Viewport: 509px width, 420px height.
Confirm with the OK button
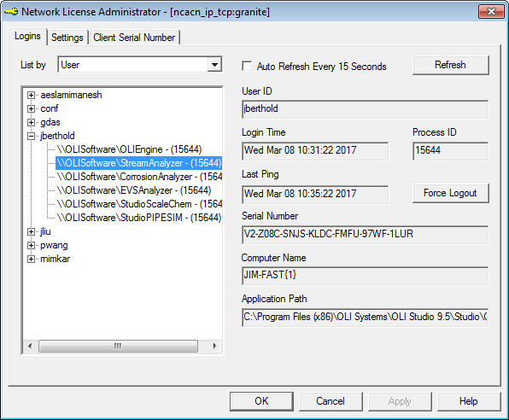[261, 401]
